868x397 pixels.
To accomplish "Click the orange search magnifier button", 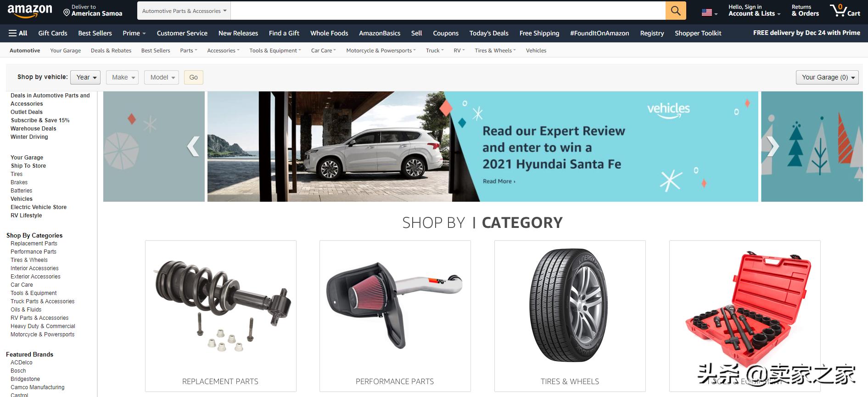I will point(676,11).
